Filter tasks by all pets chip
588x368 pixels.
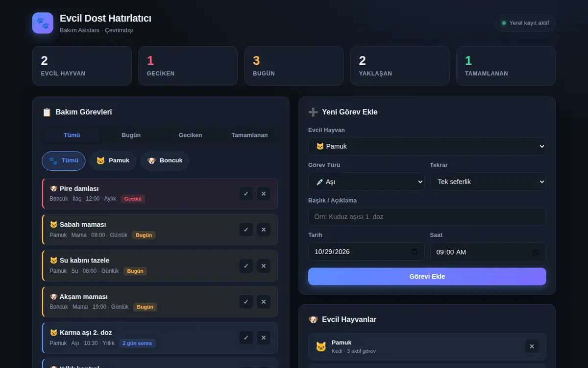click(64, 160)
